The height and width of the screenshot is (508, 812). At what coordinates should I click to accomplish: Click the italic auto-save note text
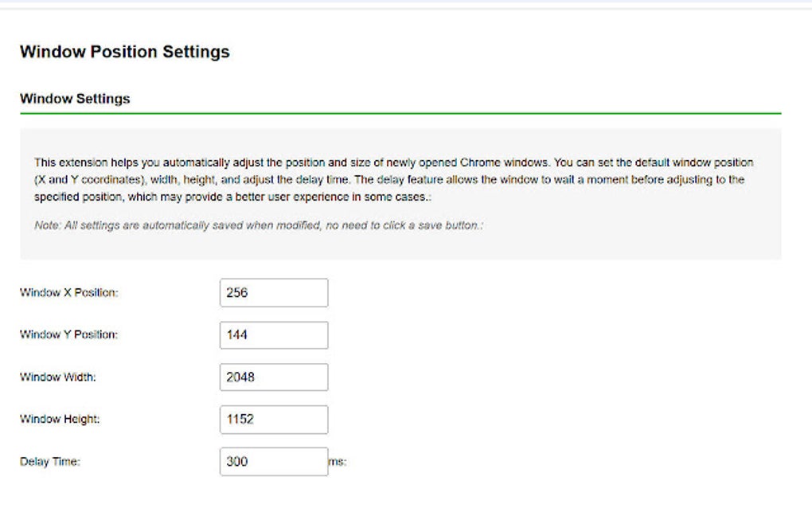coord(259,225)
